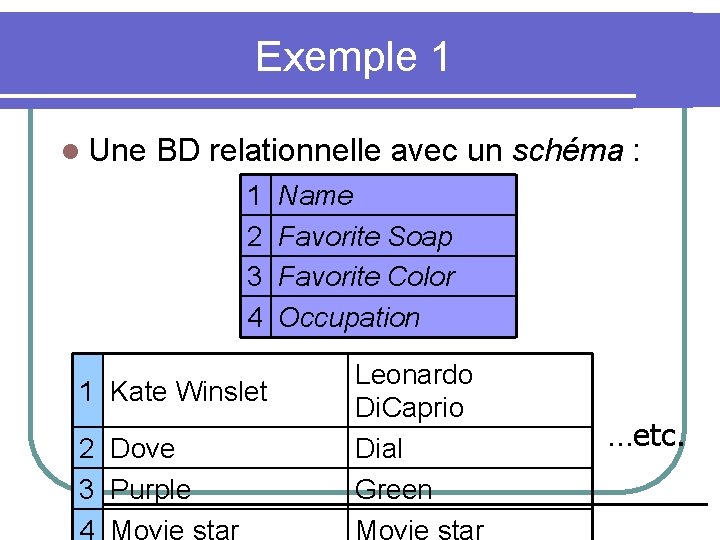
Task: Select the "Purple" cell
Action: click(151, 490)
